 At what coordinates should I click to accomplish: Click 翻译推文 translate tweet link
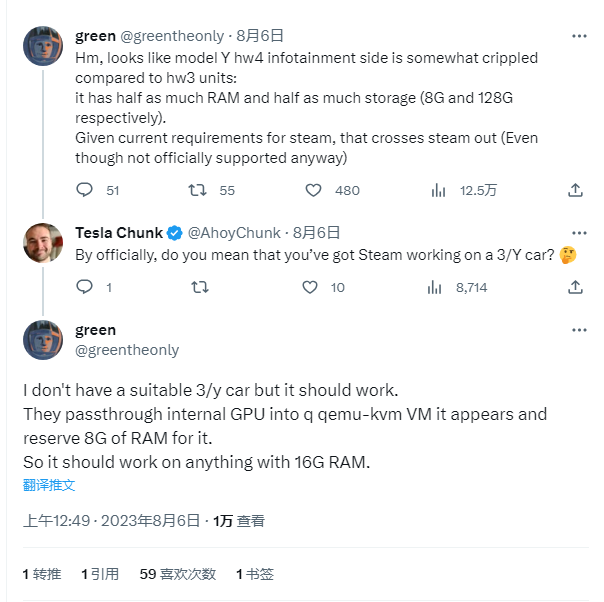coord(49,485)
